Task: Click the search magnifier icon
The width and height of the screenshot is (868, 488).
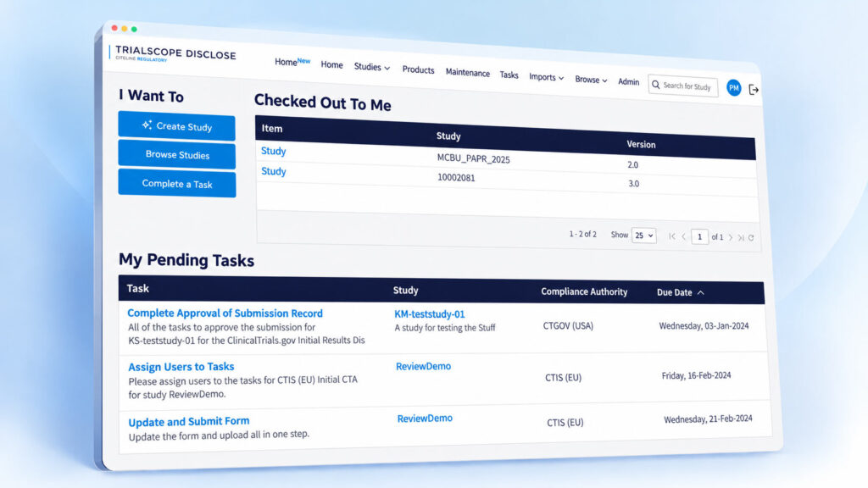Action: coord(656,85)
